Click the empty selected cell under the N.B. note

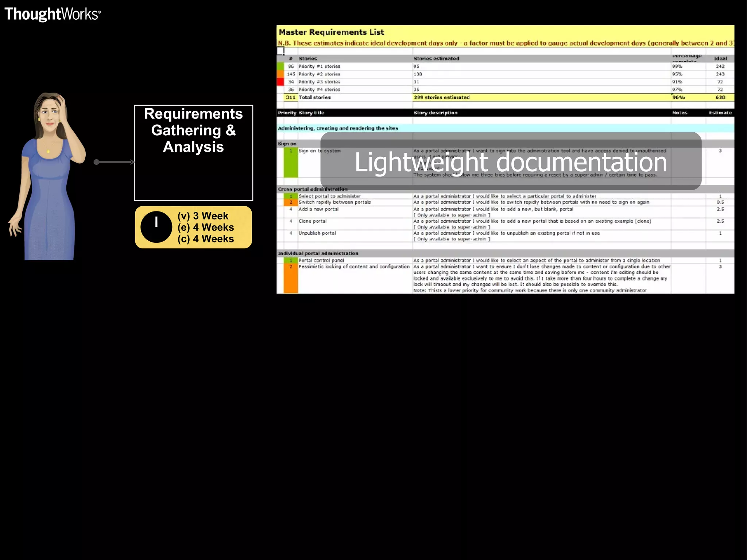(280, 51)
